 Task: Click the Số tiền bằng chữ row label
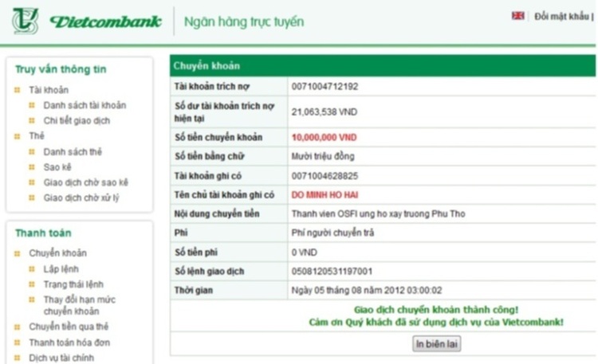(210, 156)
